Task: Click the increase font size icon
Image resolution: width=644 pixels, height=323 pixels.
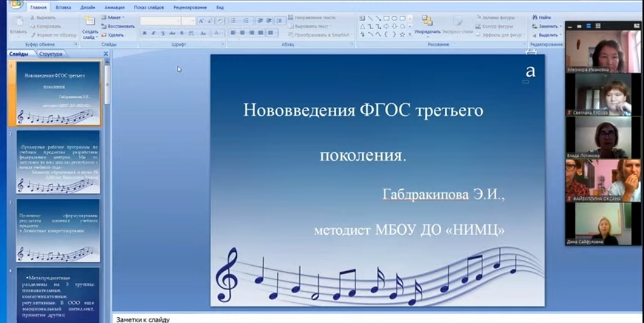Action: (x=201, y=21)
